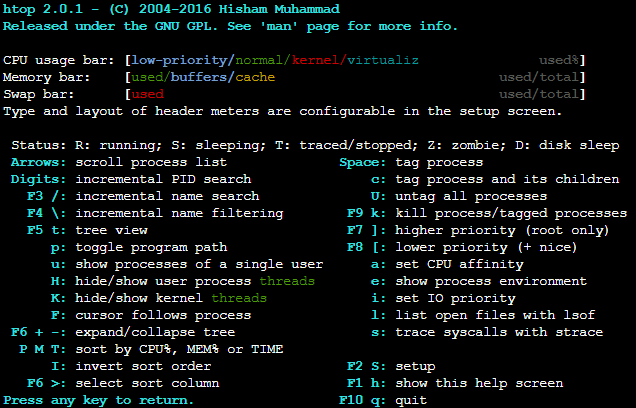Screen dimensions: 636x408
Task: Click the 'F7 ]:' key label
Action: pos(367,231)
